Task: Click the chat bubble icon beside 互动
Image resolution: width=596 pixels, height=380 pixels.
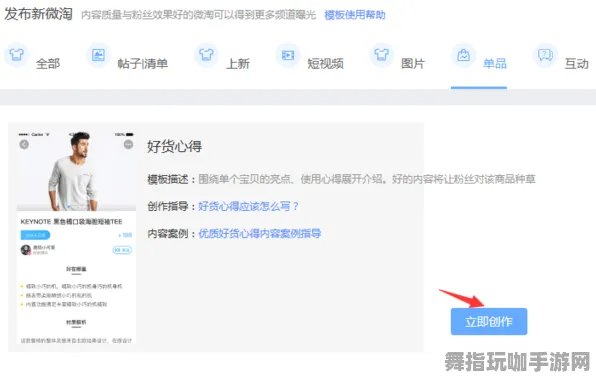Action: point(545,55)
